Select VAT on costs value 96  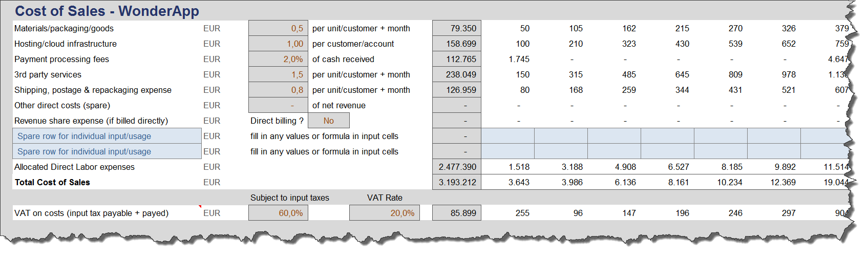point(578,213)
